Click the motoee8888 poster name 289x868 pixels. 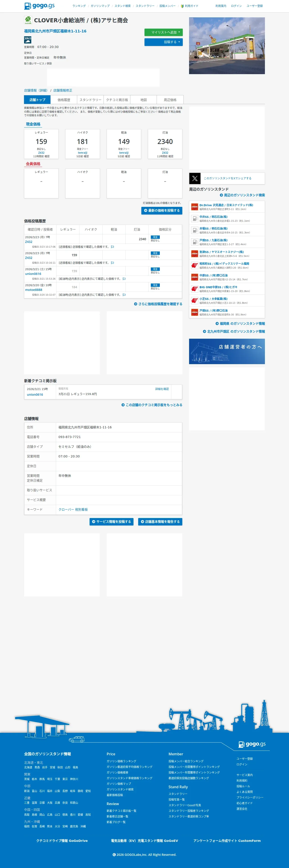pyautogui.click(x=34, y=290)
